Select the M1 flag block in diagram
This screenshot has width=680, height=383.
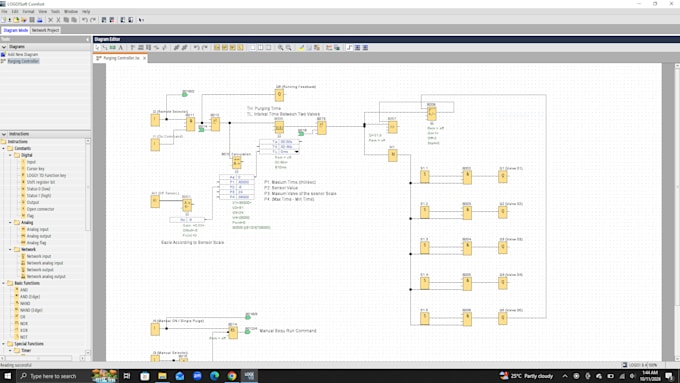point(392,155)
